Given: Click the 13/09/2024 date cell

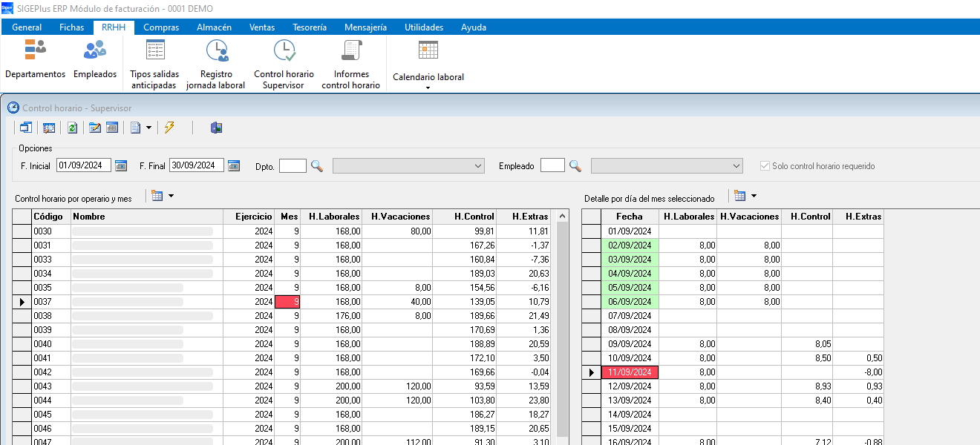Looking at the screenshot, I should 630,400.
